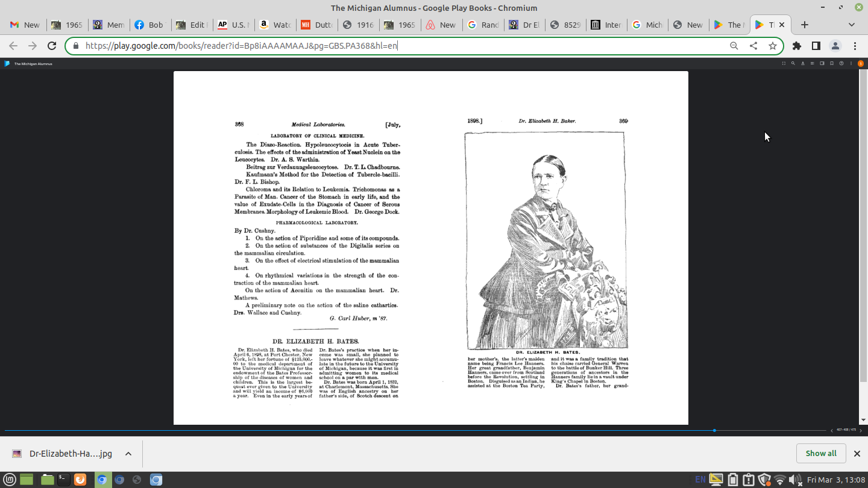Open the battery status tray icon
This screenshot has height=488, width=868.
pos(733,480)
